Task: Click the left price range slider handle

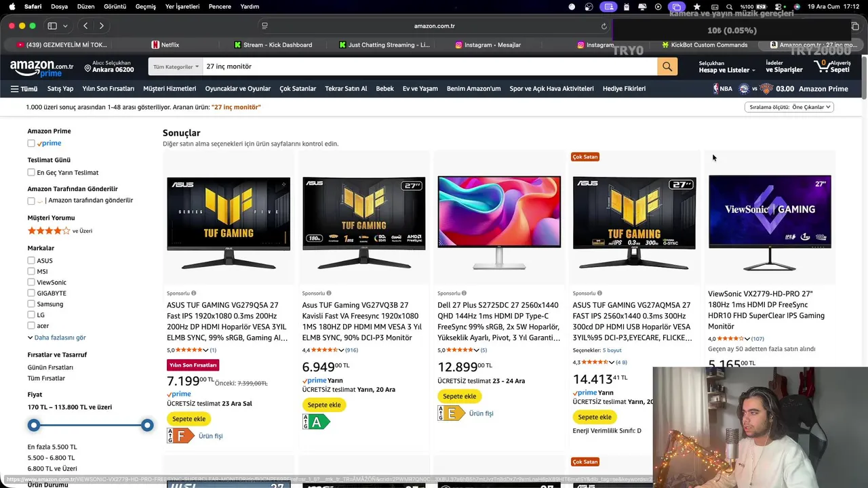Action: click(34, 426)
